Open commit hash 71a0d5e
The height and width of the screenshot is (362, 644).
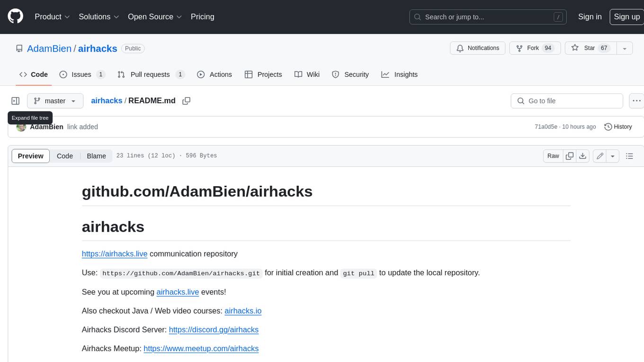(546, 127)
